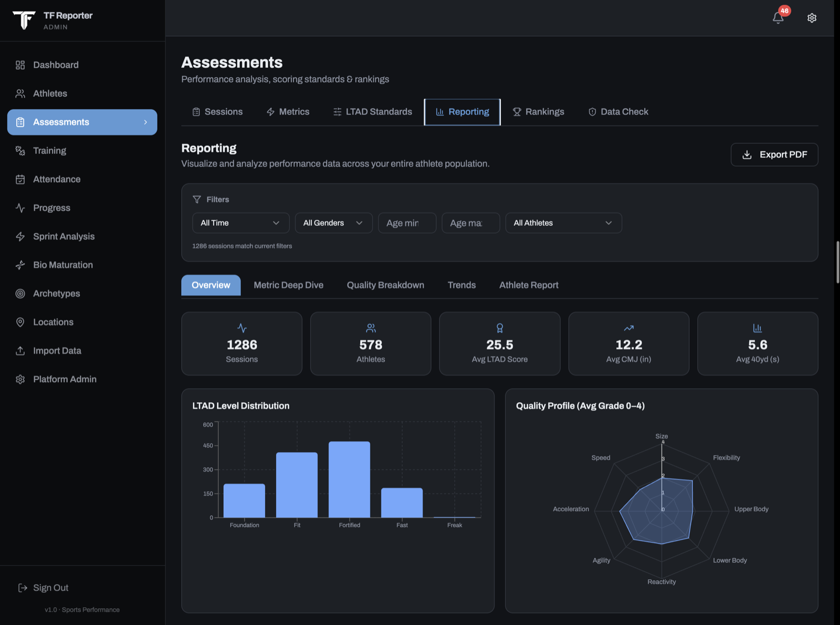Click the Foundation bar in LTAD chart
Screen dimensions: 840x625
(x=244, y=501)
